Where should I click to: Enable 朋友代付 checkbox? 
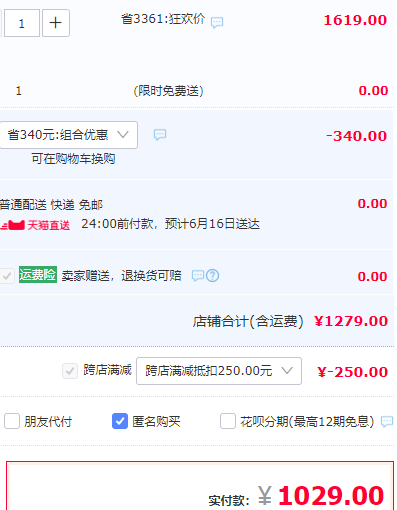[12, 421]
